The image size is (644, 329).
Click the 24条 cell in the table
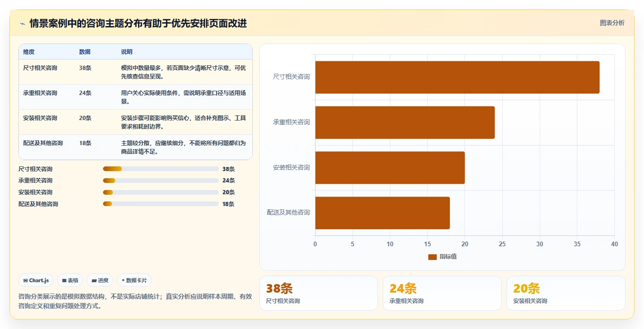tap(86, 93)
